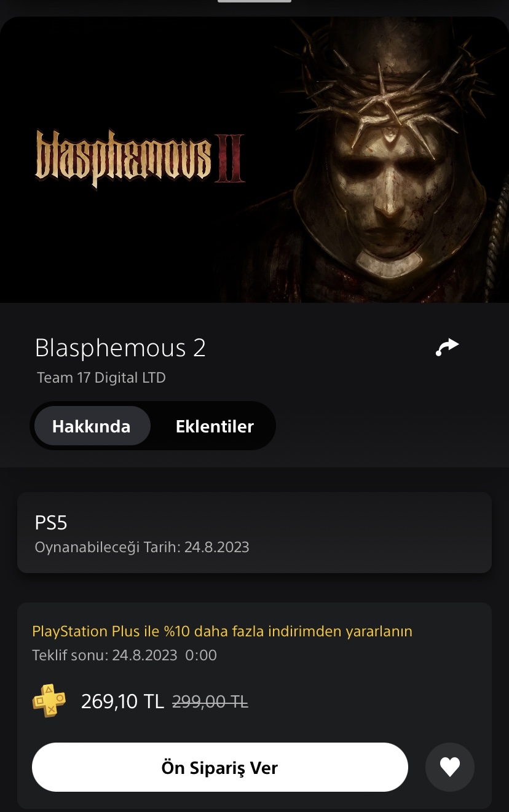This screenshot has width=509, height=812.
Task: Add game to wishlist with heart icon
Action: 450,767
